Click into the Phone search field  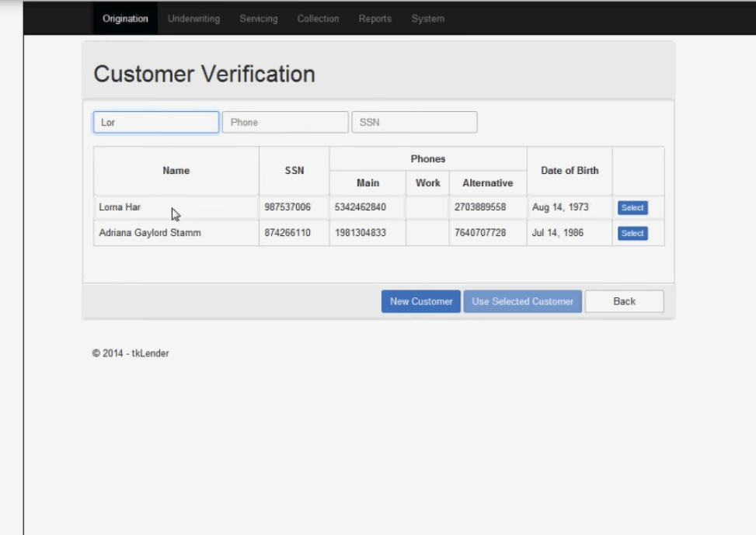click(285, 123)
